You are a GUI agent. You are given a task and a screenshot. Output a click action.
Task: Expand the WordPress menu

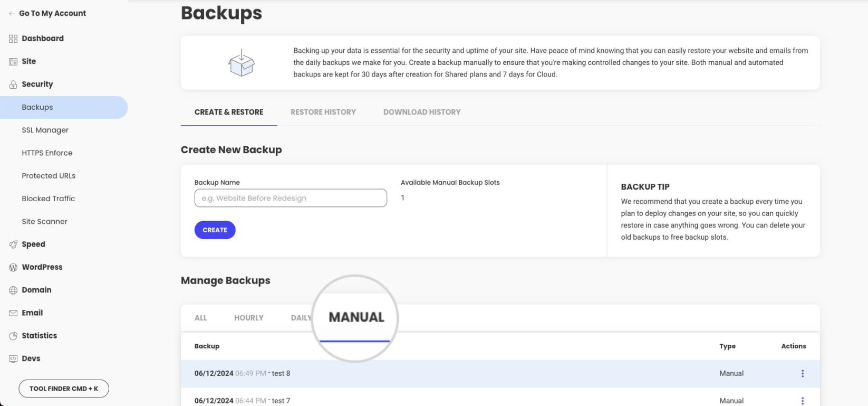pos(42,267)
